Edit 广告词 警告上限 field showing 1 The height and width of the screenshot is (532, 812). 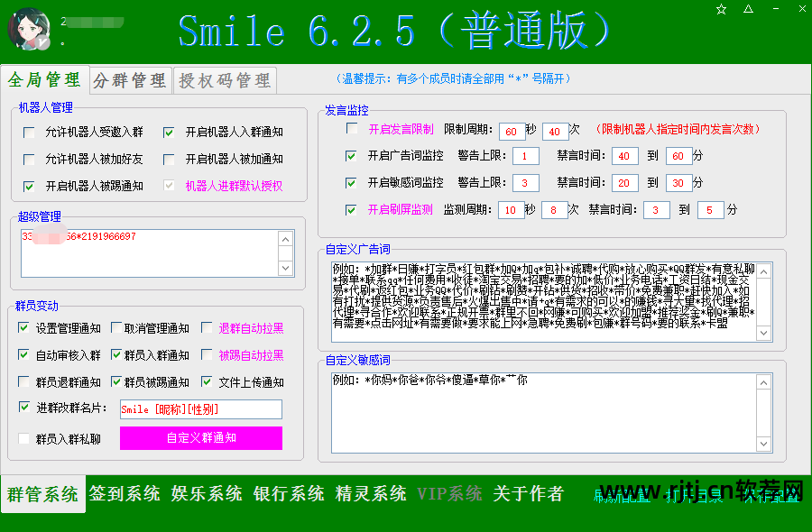[526, 156]
